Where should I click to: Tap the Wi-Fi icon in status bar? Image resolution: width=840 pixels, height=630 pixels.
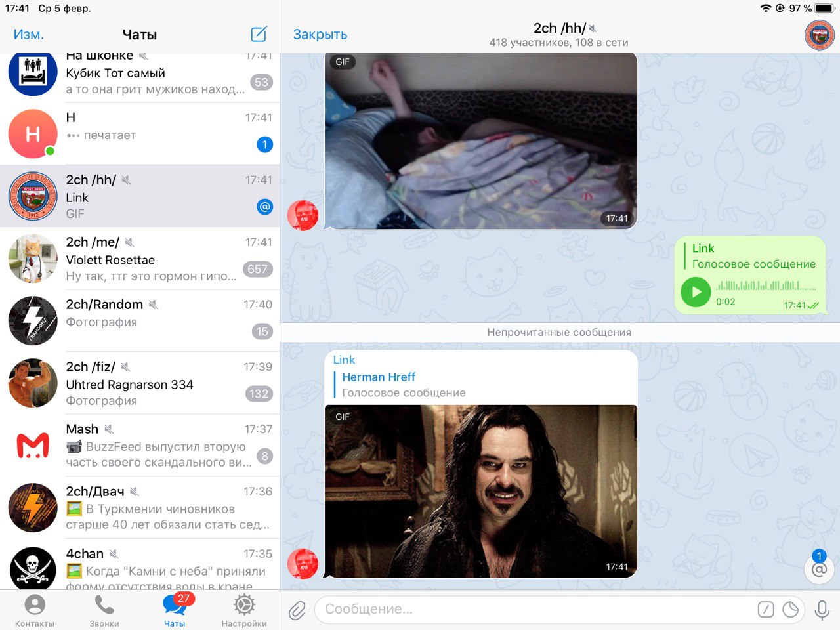766,9
